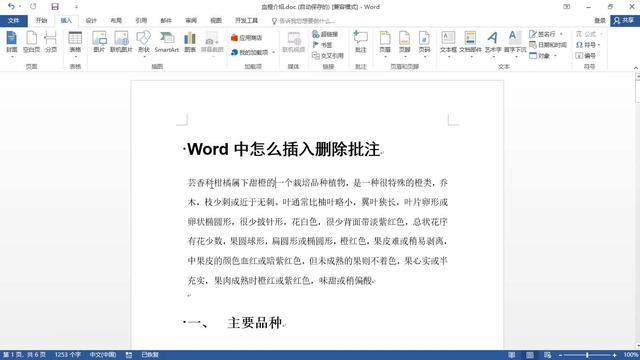The width and height of the screenshot is (640, 360).
Task: Click the language indicator 中文(中国)
Action: tap(103, 355)
